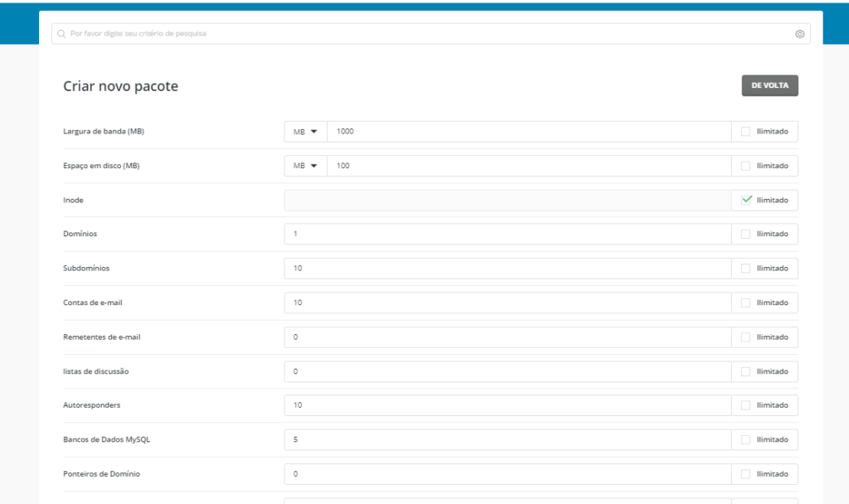Check Ilimitado for listas de discussão

pyautogui.click(x=746, y=371)
